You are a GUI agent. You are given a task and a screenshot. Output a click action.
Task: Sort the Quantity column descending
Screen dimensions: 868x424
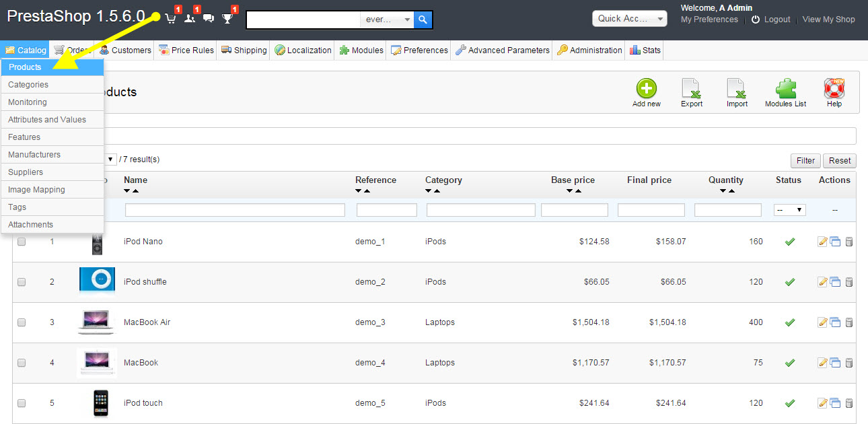point(723,191)
